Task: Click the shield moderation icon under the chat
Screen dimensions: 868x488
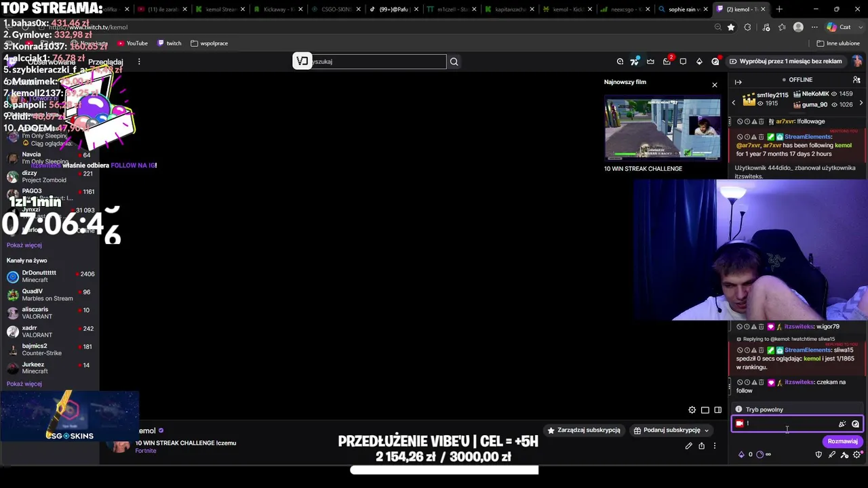Action: pyautogui.click(x=818, y=455)
